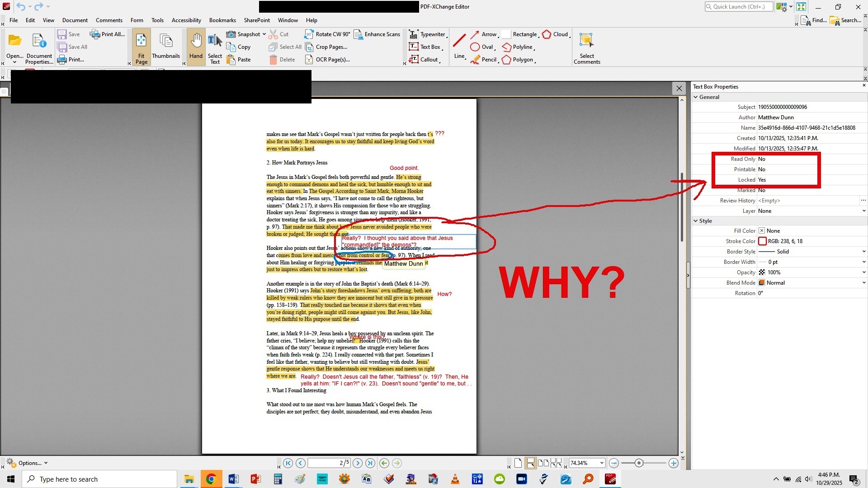The image size is (868, 488).
Task: Click Rotate CW 90° icon
Action: (309, 34)
